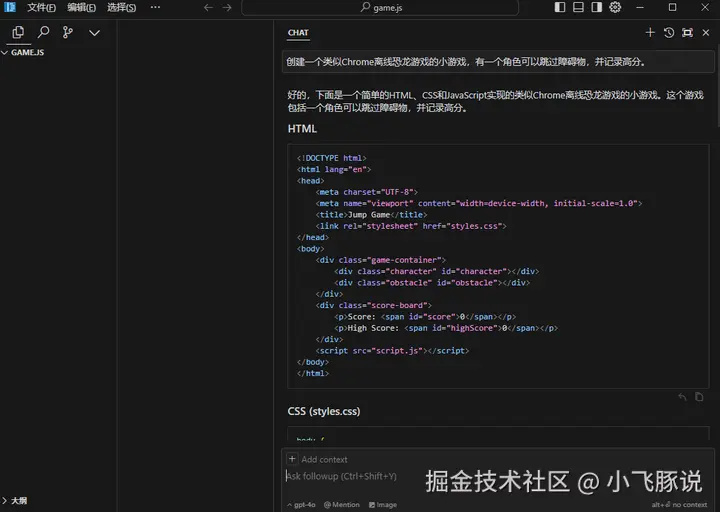
Task: Click the reply arrow icon under HTML code
Action: click(682, 397)
